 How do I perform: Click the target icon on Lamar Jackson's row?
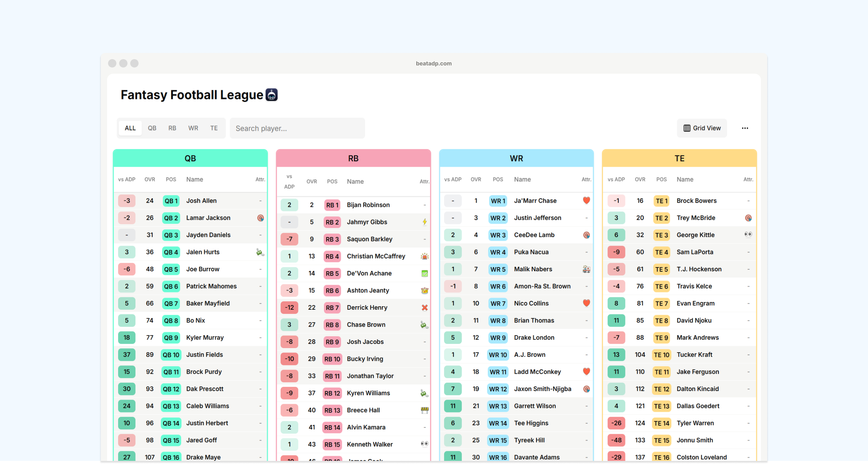(x=260, y=218)
